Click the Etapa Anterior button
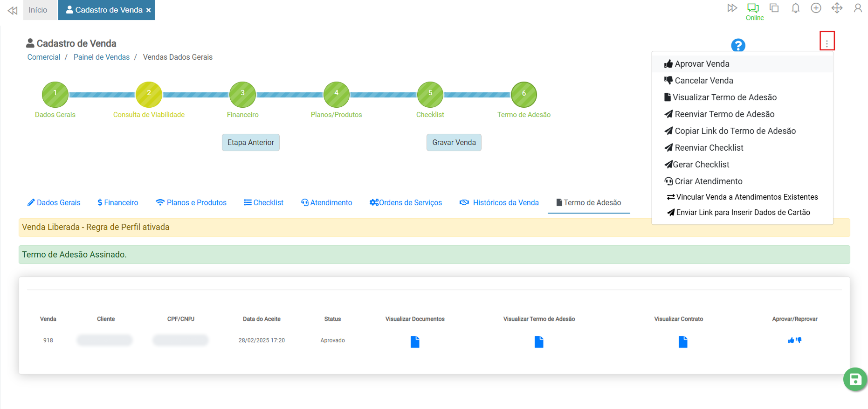 pyautogui.click(x=250, y=142)
